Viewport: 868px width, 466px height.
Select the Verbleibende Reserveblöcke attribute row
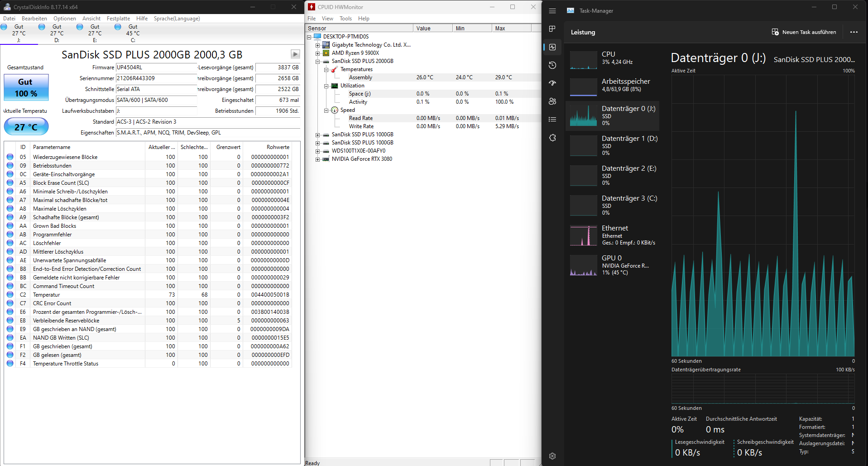[148, 321]
